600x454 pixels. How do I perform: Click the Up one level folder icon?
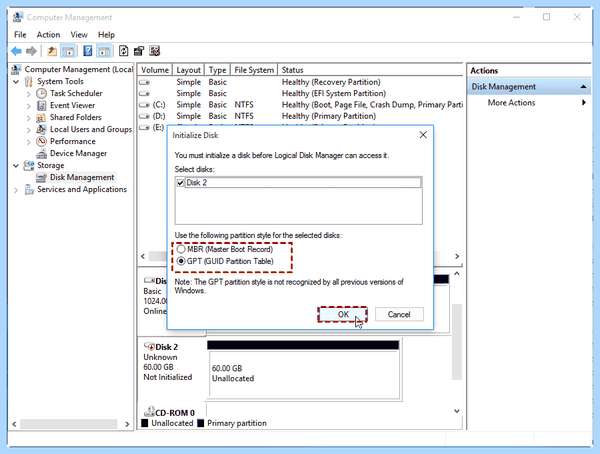52,51
